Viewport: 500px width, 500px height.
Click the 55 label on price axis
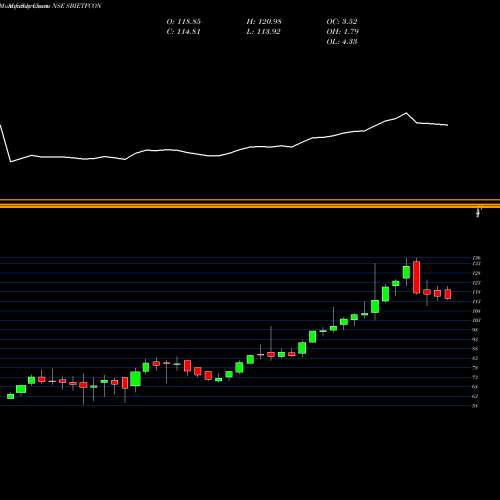(475, 406)
